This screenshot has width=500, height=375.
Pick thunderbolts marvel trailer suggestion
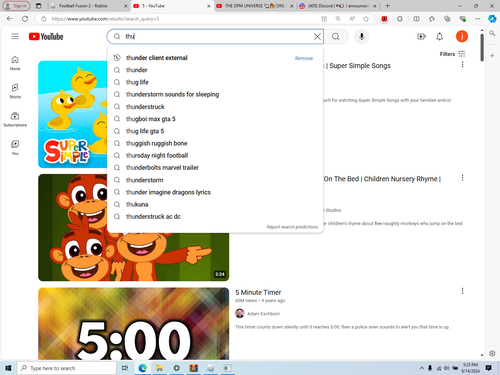215,168
